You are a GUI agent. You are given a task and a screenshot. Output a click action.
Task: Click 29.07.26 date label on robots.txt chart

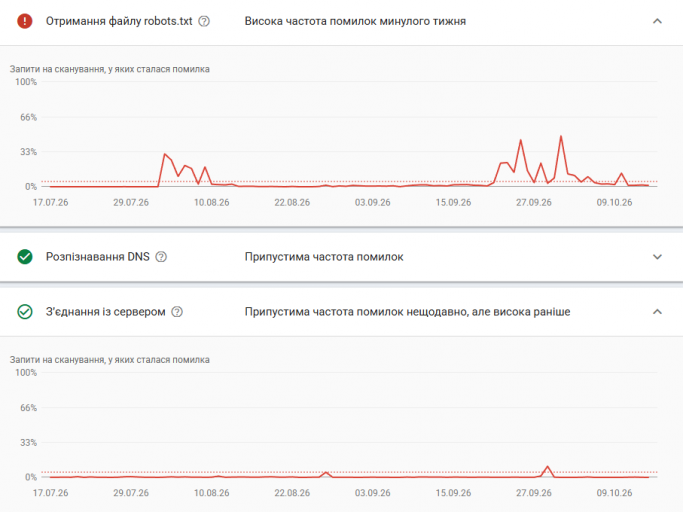point(131,202)
